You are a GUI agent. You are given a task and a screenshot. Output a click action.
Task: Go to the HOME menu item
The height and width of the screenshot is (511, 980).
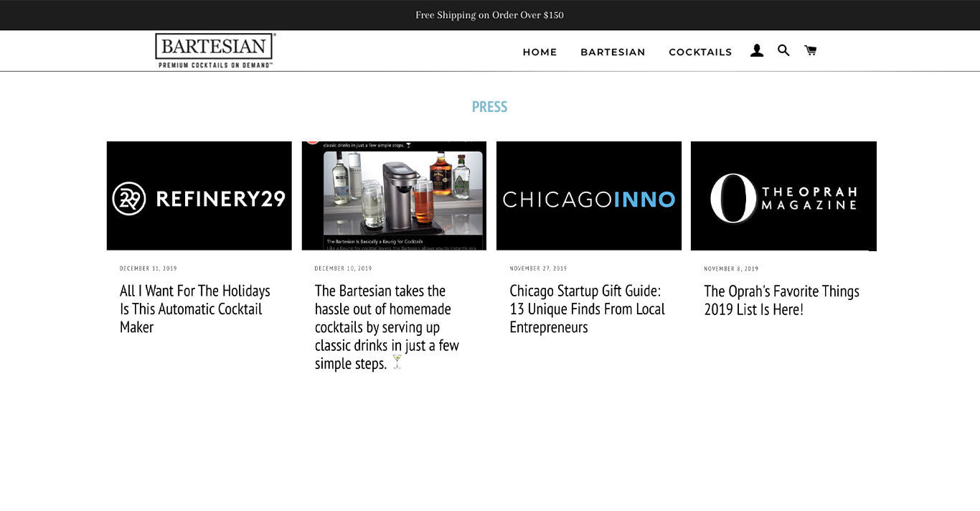tap(540, 52)
